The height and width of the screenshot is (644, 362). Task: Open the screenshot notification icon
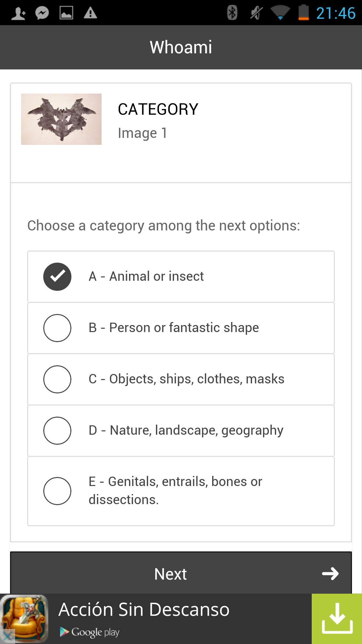pyautogui.click(x=66, y=13)
